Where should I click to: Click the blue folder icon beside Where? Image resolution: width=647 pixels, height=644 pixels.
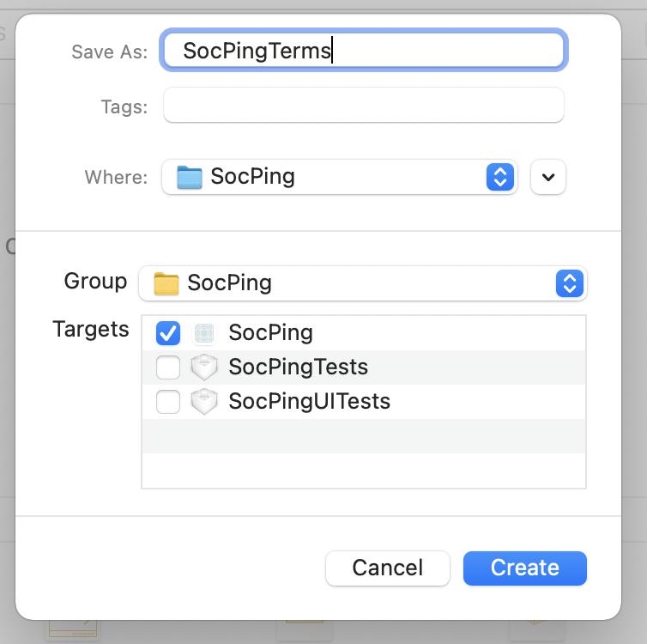click(x=189, y=178)
